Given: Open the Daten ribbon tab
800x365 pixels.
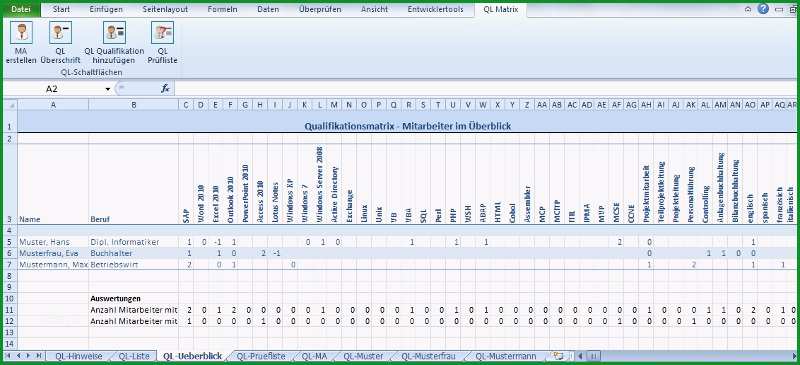Looking at the screenshot, I should pyautogui.click(x=268, y=9).
